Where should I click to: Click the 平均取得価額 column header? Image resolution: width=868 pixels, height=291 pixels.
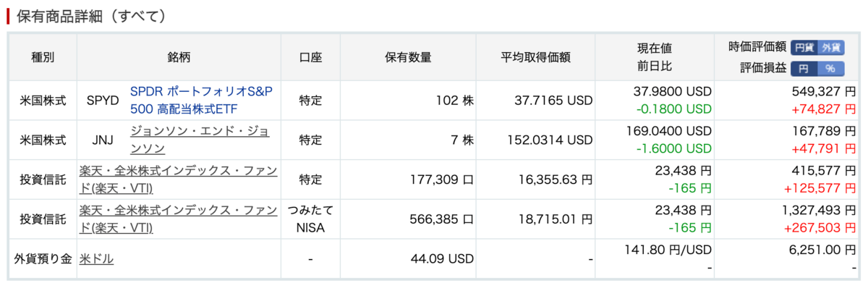click(x=536, y=57)
